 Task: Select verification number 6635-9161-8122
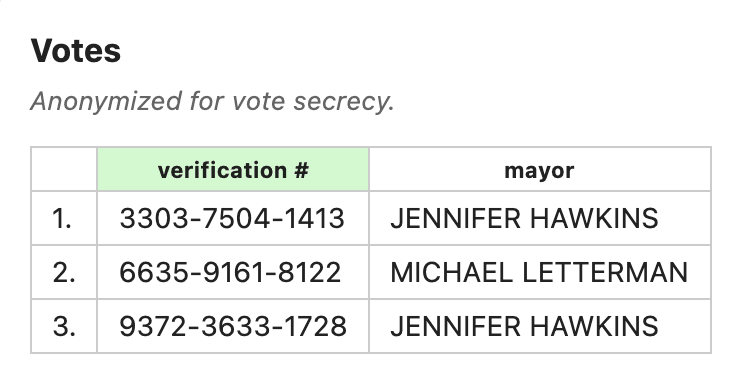point(230,272)
